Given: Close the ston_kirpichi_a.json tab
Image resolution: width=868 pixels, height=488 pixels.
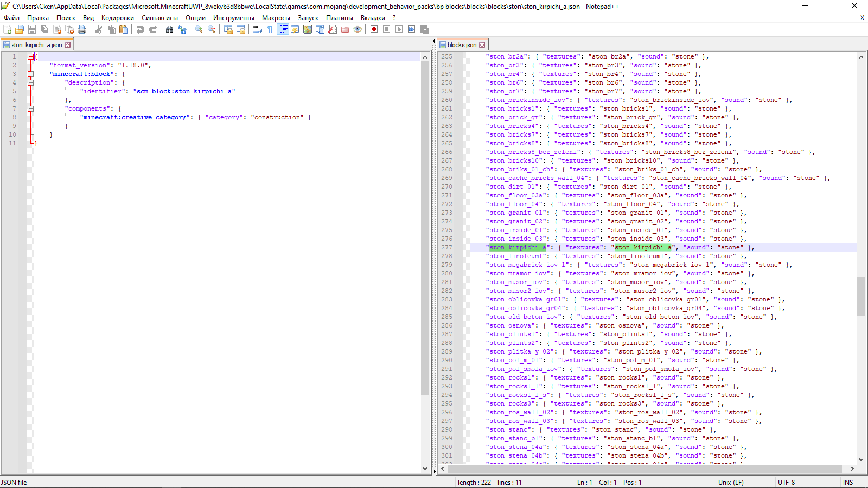Looking at the screenshot, I should 68,45.
